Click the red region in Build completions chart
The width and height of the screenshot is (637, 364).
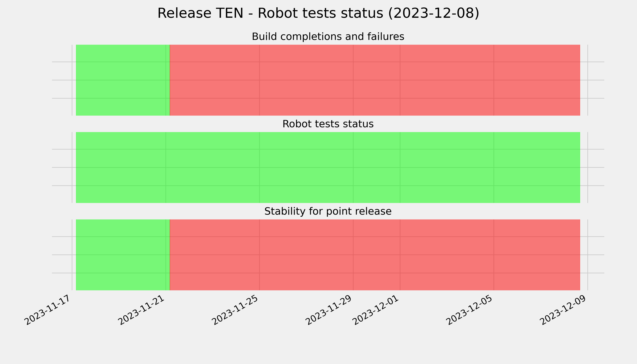click(375, 80)
